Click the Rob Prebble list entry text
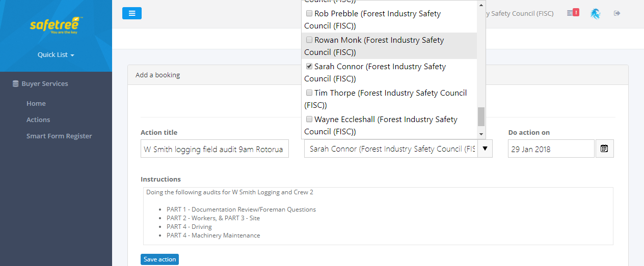 click(x=372, y=20)
